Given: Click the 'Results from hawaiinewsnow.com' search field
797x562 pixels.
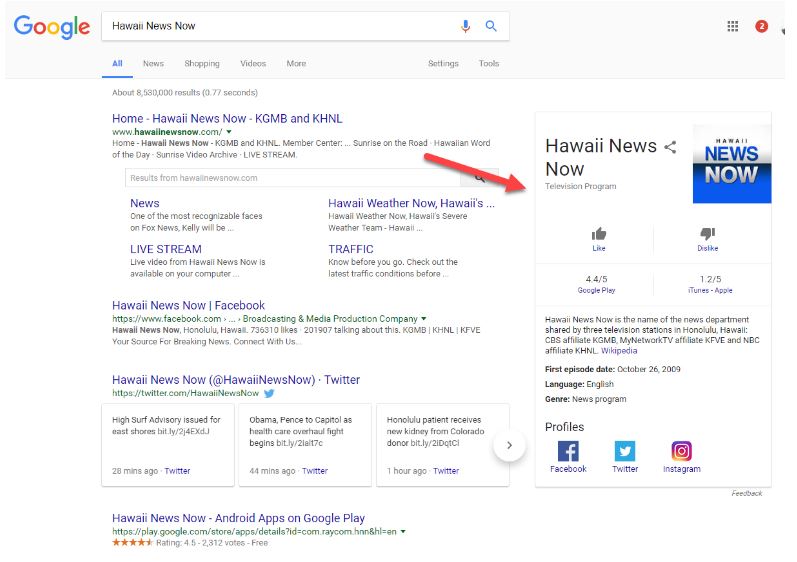Looking at the screenshot, I should click(293, 178).
